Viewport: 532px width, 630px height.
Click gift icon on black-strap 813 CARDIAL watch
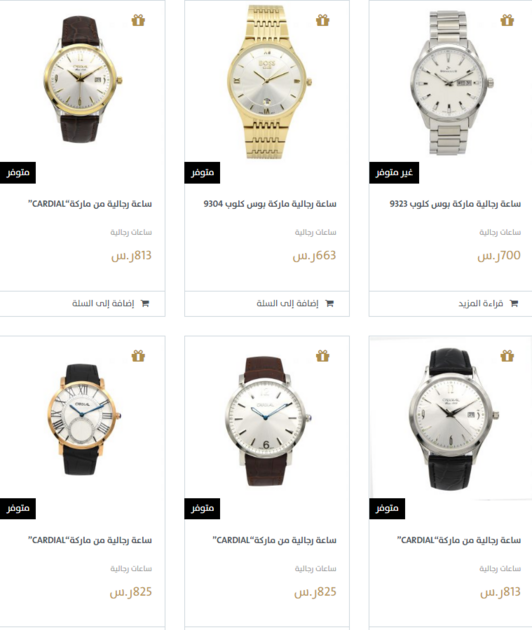click(x=507, y=356)
